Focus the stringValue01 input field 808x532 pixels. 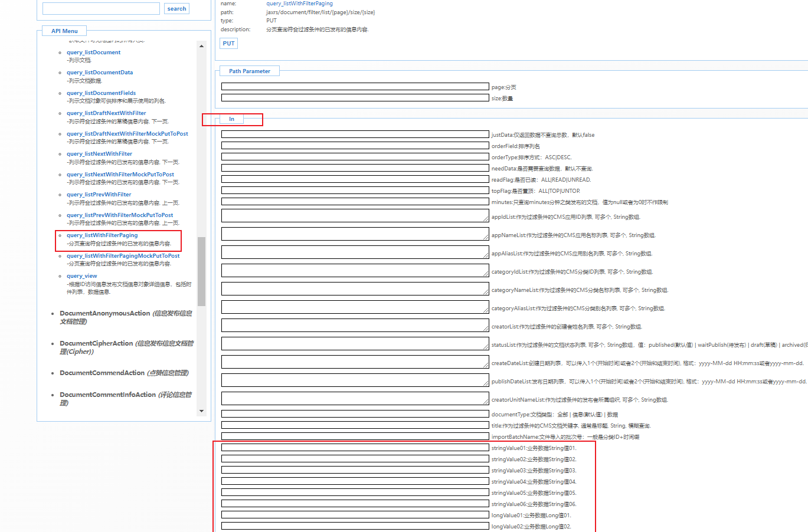pyautogui.click(x=355, y=448)
